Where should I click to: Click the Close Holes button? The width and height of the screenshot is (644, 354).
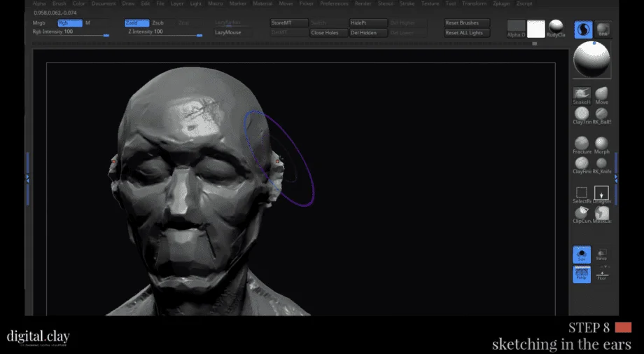click(329, 32)
